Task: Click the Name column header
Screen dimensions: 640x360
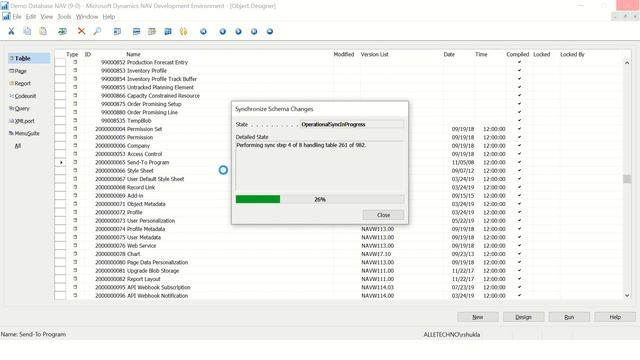Action: click(x=133, y=54)
